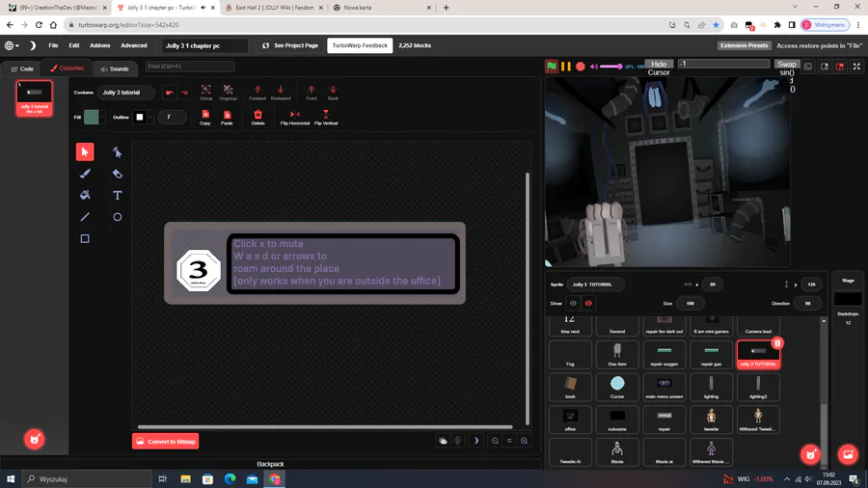Show the sprite using eye icon

(573, 303)
